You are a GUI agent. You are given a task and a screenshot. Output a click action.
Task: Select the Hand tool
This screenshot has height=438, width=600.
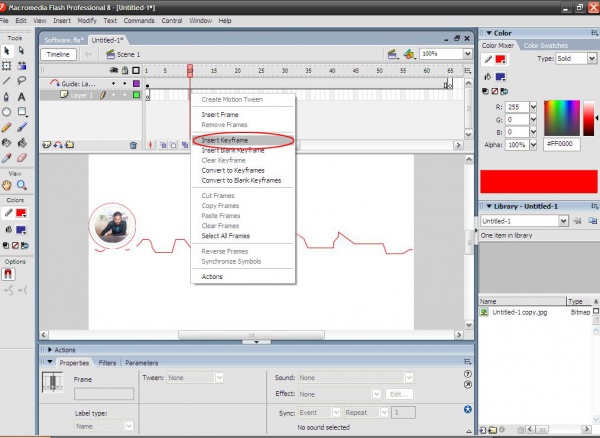pos(7,186)
